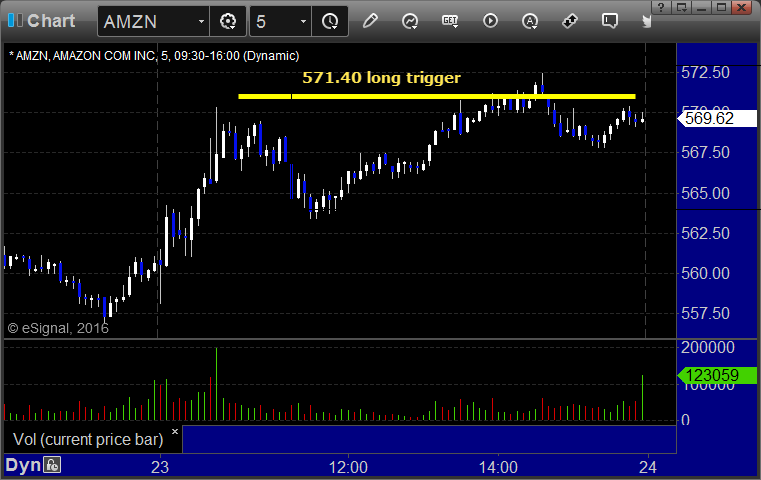Expand the AMZN symbol dropdown arrow
This screenshot has width=761, height=480.
point(201,21)
